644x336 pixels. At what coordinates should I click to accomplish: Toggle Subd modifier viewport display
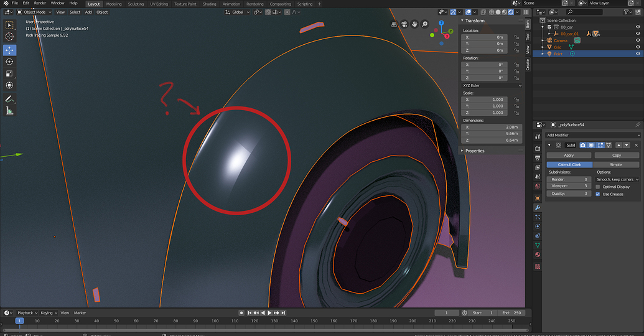pos(592,145)
